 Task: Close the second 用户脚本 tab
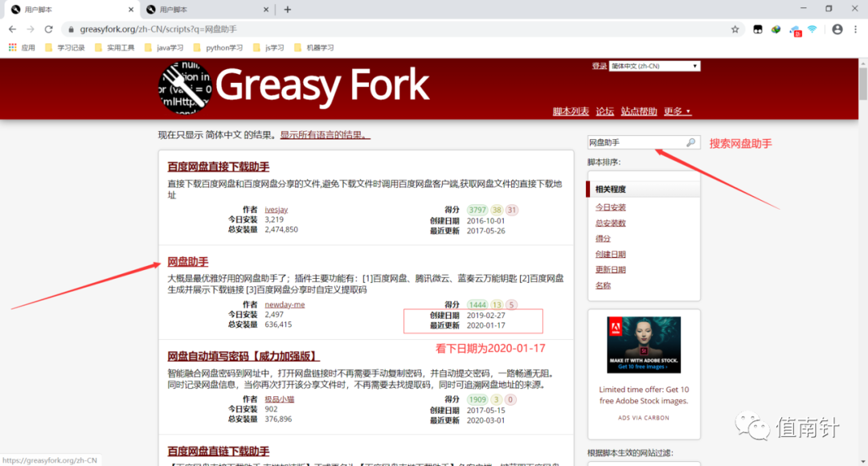pos(266,10)
